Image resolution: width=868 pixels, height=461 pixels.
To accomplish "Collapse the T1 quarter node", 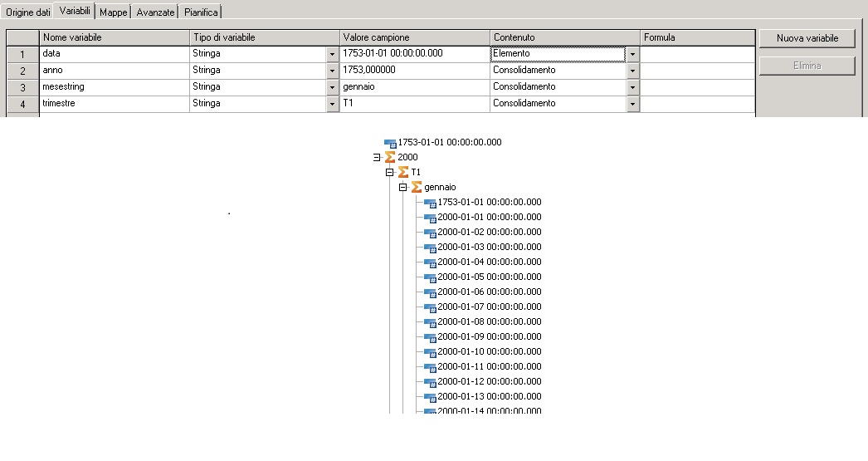I will click(390, 172).
